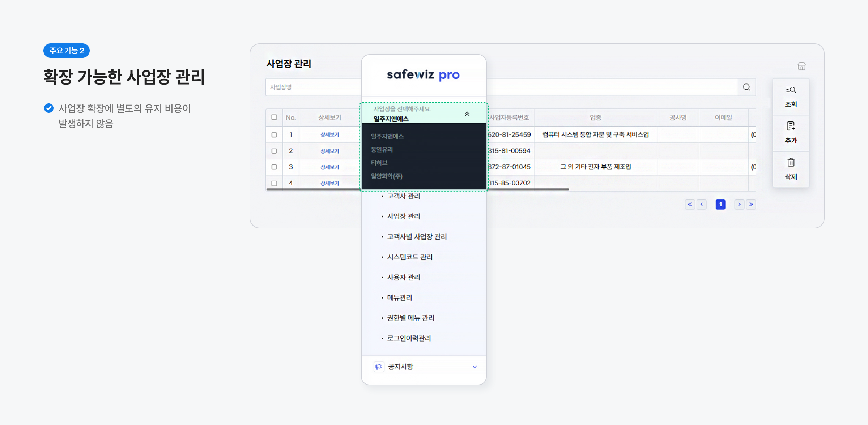Click the 사업장명 search input field
The height and width of the screenshot is (425, 868).
(x=313, y=87)
